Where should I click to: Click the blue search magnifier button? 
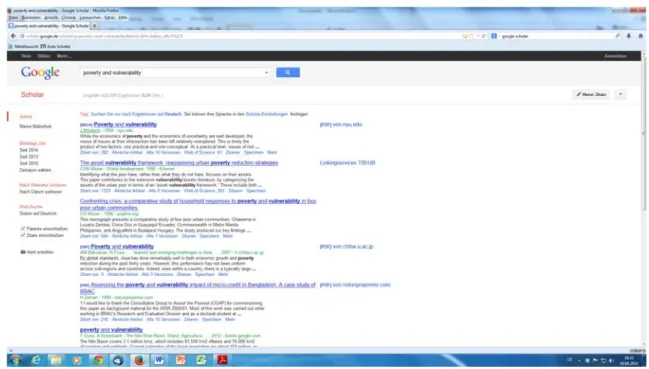pos(288,72)
